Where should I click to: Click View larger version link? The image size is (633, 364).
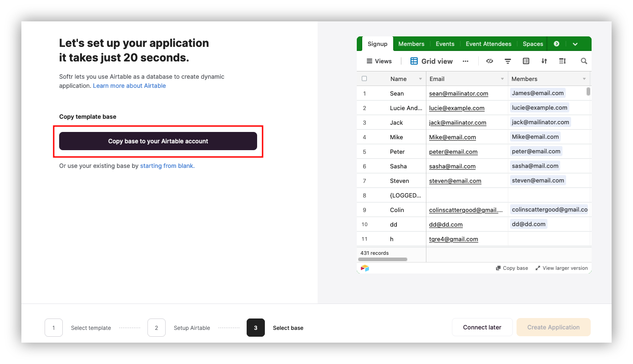click(562, 268)
